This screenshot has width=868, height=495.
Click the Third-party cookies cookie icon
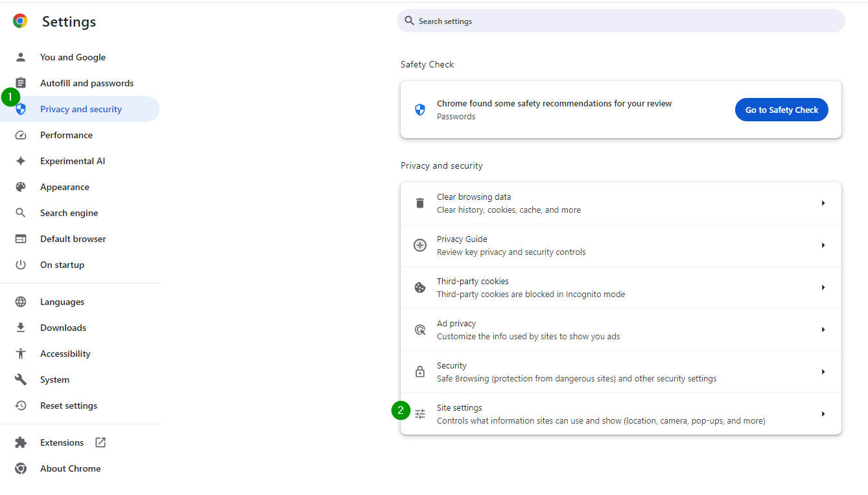pos(420,287)
